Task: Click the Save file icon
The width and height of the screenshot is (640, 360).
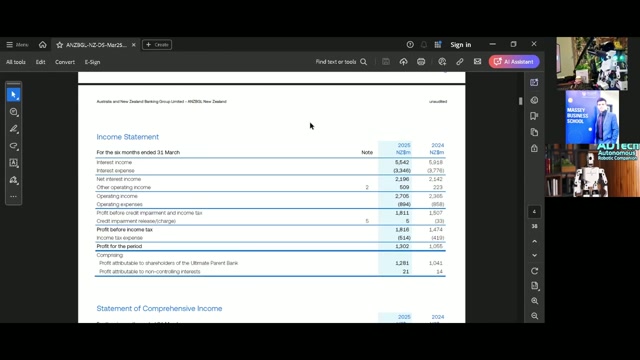Action: (x=386, y=62)
